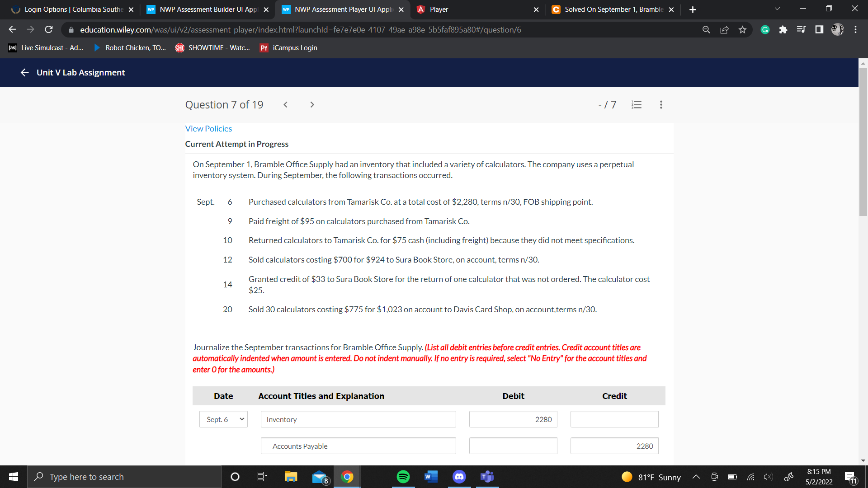Bookmark page with star icon
The width and height of the screenshot is (868, 488).
click(x=742, y=30)
